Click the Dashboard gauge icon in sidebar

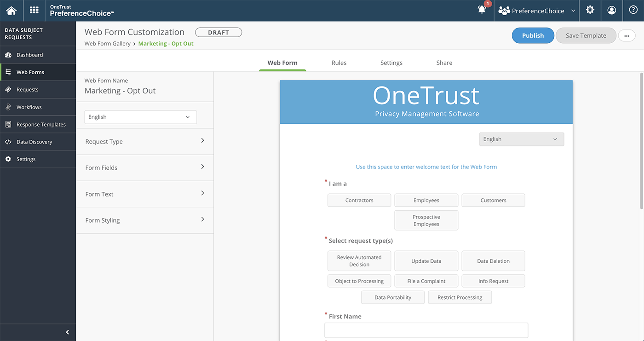8,55
